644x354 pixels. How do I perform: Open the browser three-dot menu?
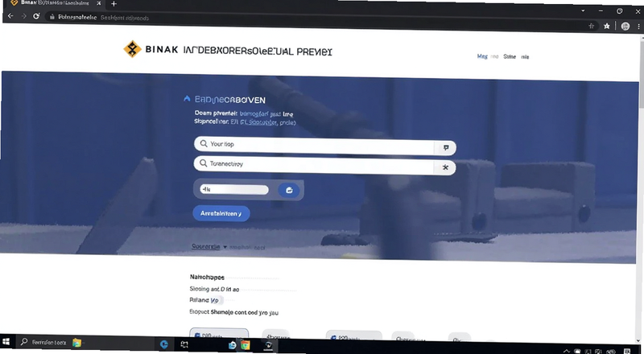639,27
